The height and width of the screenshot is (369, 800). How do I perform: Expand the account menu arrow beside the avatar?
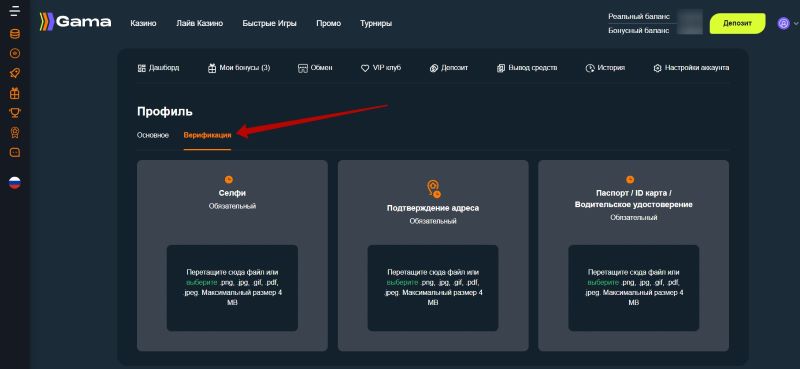pyautogui.click(x=795, y=23)
